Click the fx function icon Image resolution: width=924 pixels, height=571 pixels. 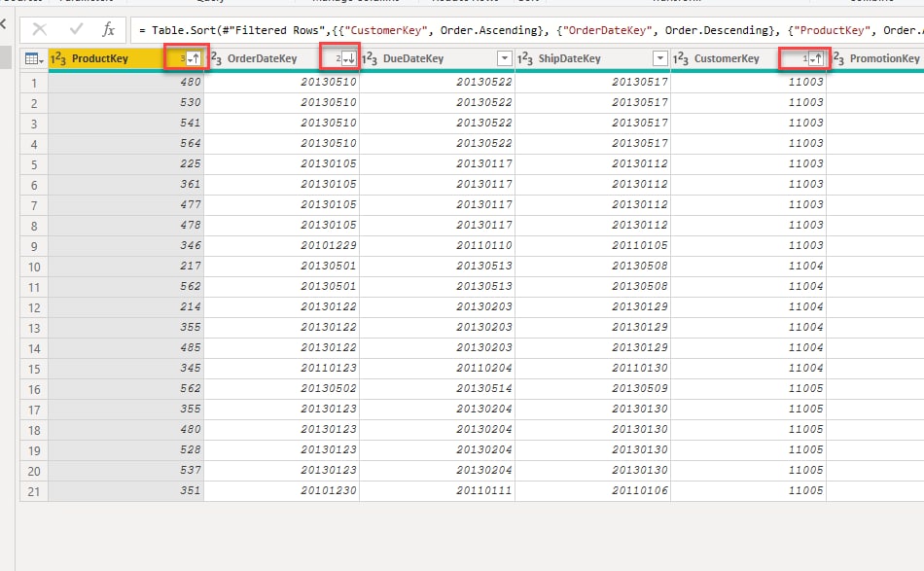tap(108, 29)
